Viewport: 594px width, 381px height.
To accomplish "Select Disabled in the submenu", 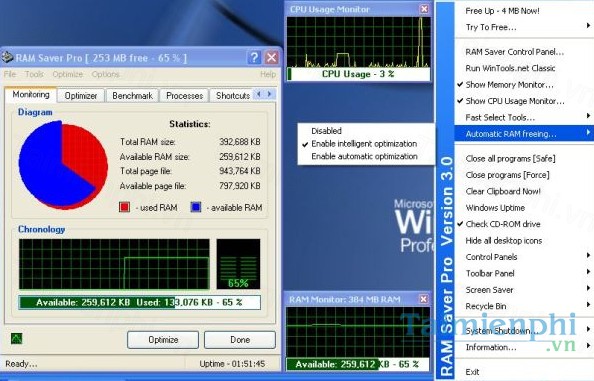I will [x=366, y=131].
